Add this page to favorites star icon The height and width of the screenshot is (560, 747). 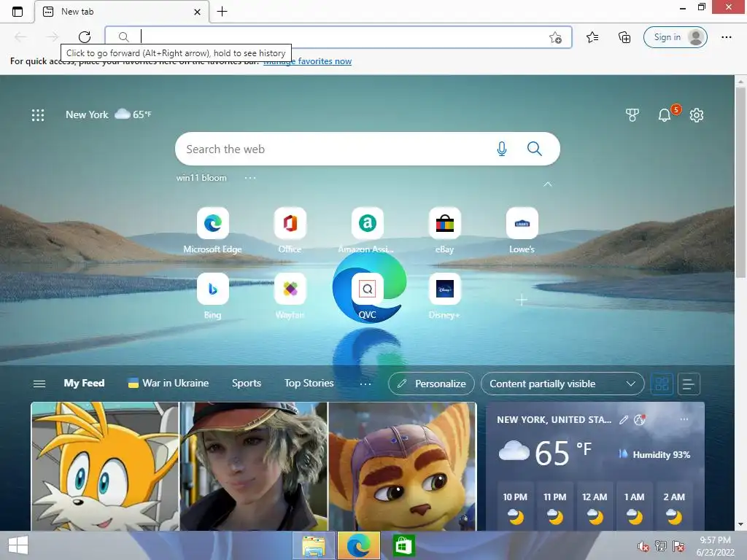click(555, 37)
